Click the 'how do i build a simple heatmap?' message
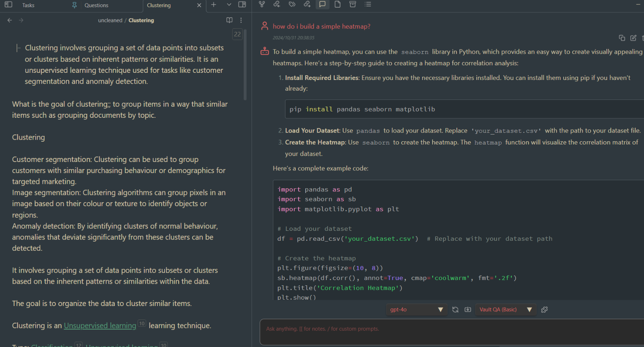Screen dimensions: 644x347 coord(322,26)
